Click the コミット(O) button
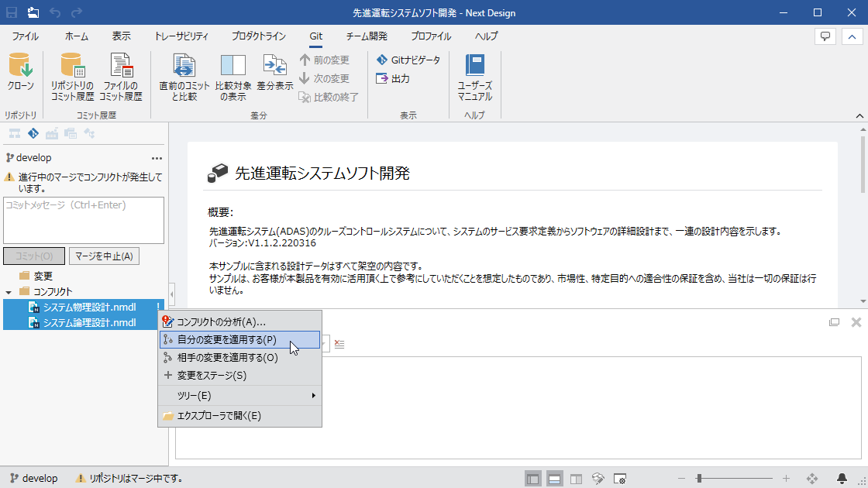 click(x=34, y=256)
